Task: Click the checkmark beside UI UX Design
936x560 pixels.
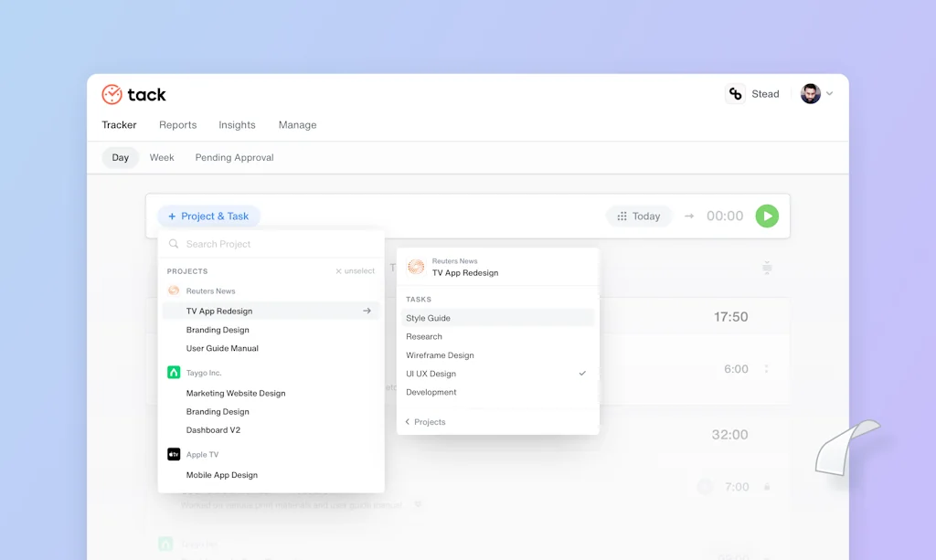Action: [x=582, y=374]
